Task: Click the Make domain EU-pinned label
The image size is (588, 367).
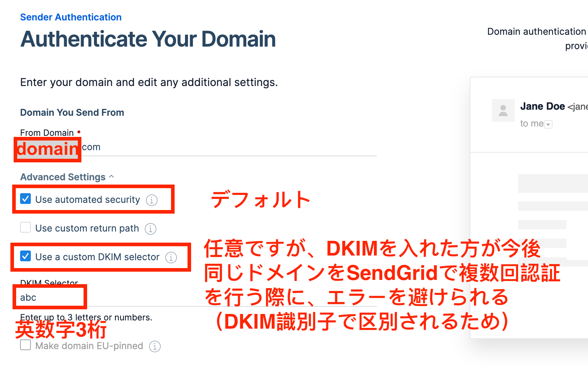Action: [x=89, y=346]
